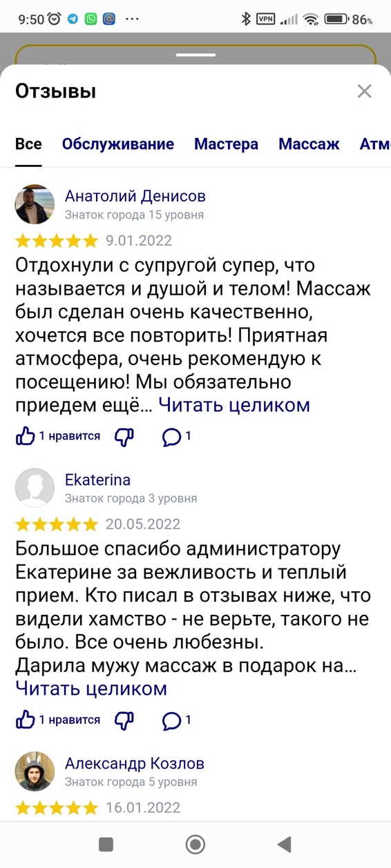Open the Массаж reviews tab
Image resolution: width=391 pixels, height=868 pixels.
click(x=309, y=144)
